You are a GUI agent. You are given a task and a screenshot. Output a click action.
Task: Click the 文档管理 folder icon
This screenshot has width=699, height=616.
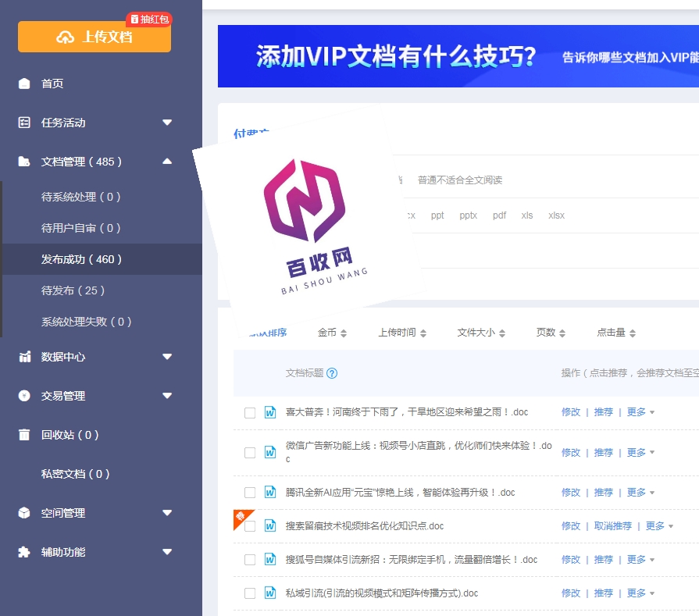pyautogui.click(x=24, y=162)
